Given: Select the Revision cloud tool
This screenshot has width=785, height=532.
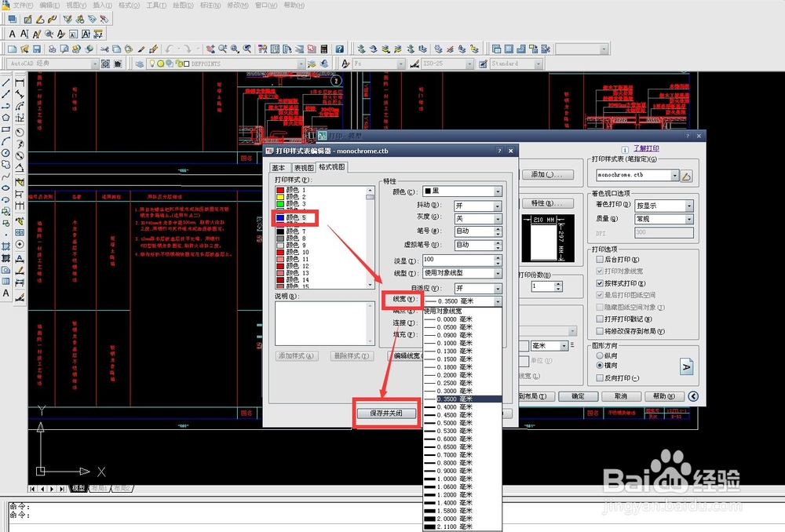Looking at the screenshot, I should 6,164.
